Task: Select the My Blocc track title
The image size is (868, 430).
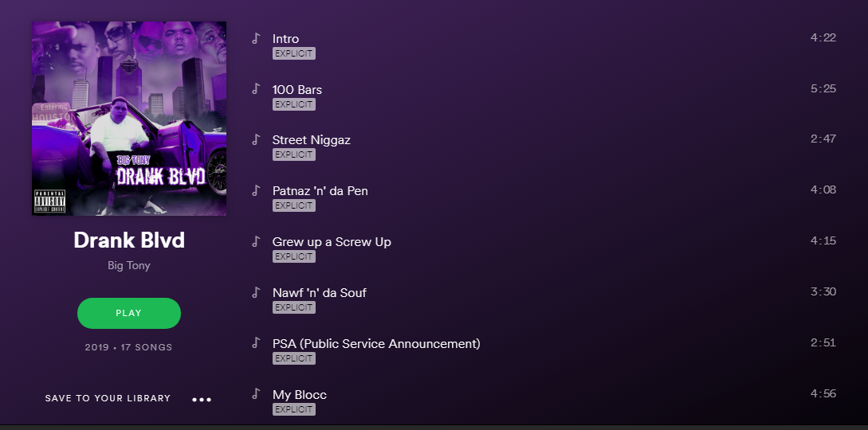Action: tap(300, 395)
